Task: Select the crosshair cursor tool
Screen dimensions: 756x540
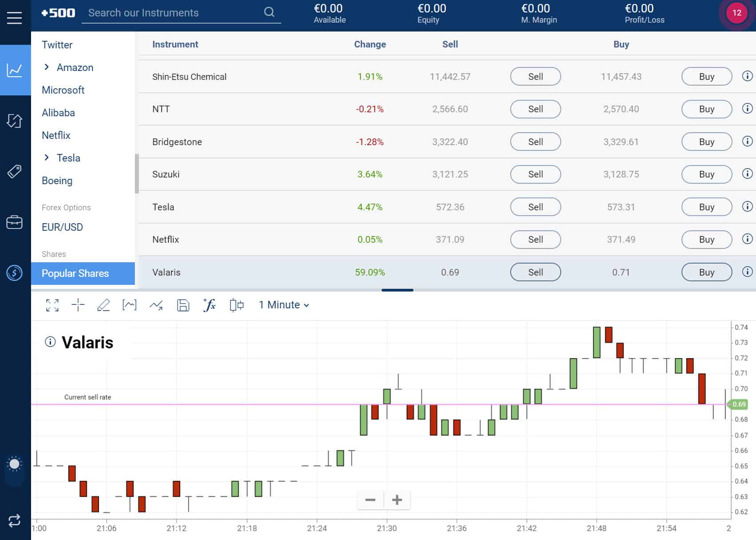Action: (x=78, y=305)
